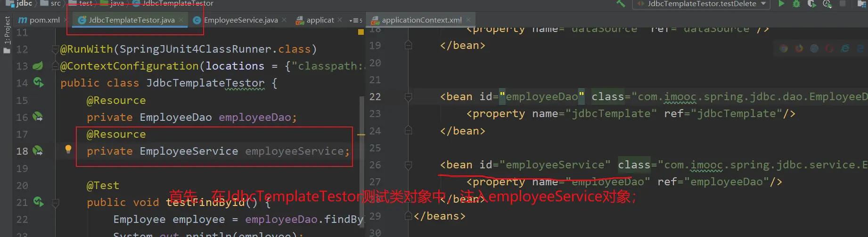The height and width of the screenshot is (237, 868).
Task: Open XML preview in Firefox browser icon
Action: tap(799, 48)
